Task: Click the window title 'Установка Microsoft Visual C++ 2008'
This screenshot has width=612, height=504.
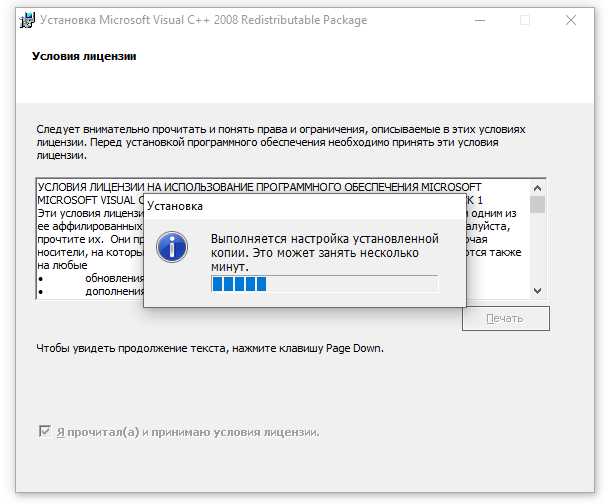Action: point(204,20)
